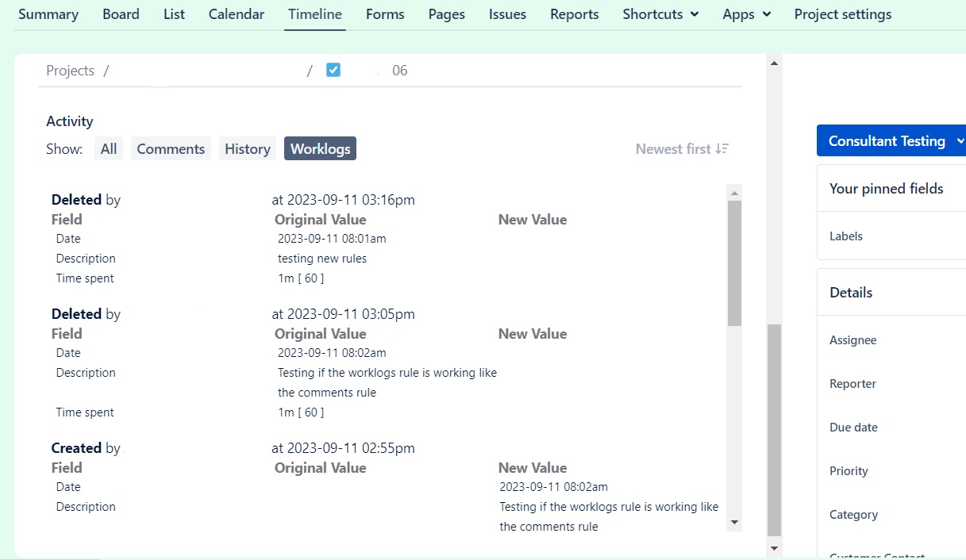
Task: Click the chevron on Consultant Testing status button
Action: tap(960, 140)
